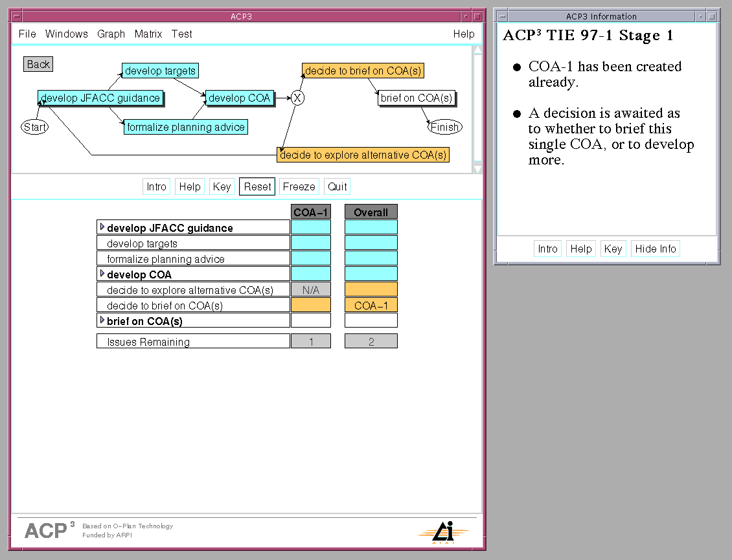The height and width of the screenshot is (560, 732).
Task: Click the X junction node in graph
Action: pos(297,98)
